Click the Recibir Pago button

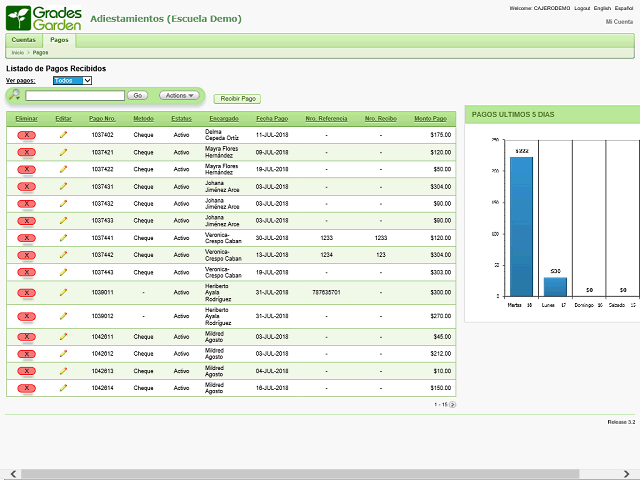pyautogui.click(x=238, y=99)
